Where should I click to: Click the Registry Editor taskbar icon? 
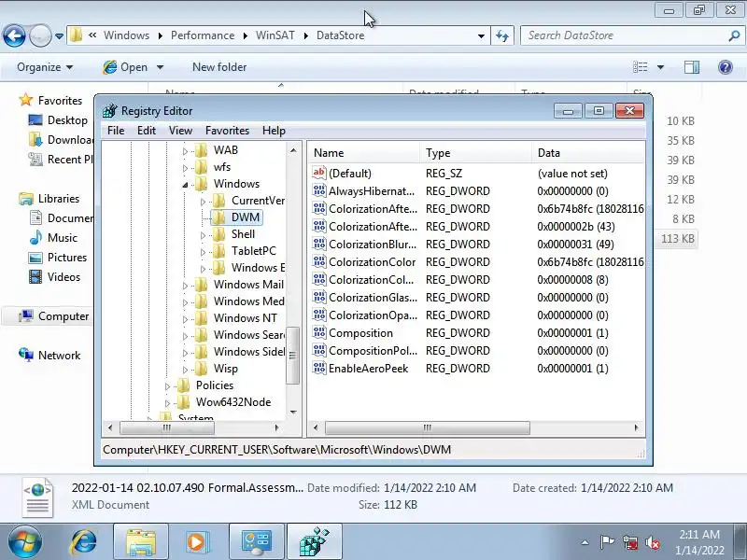coord(315,542)
